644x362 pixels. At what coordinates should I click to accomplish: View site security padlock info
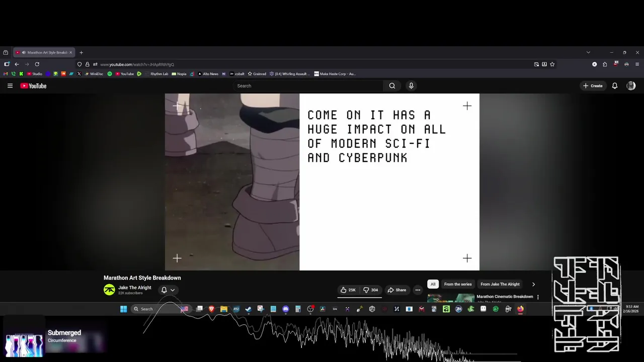(x=88, y=64)
